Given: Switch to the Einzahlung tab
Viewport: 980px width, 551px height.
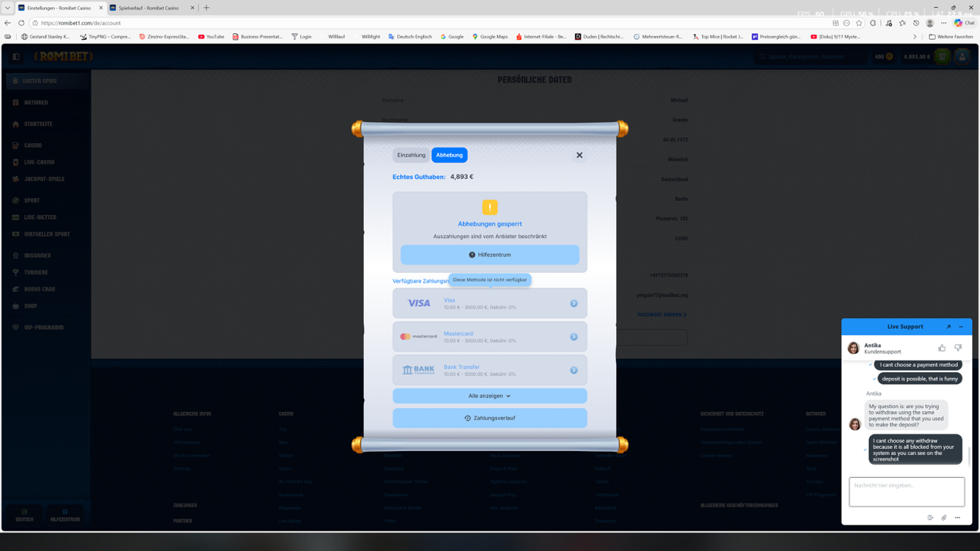Looking at the screenshot, I should (x=411, y=155).
